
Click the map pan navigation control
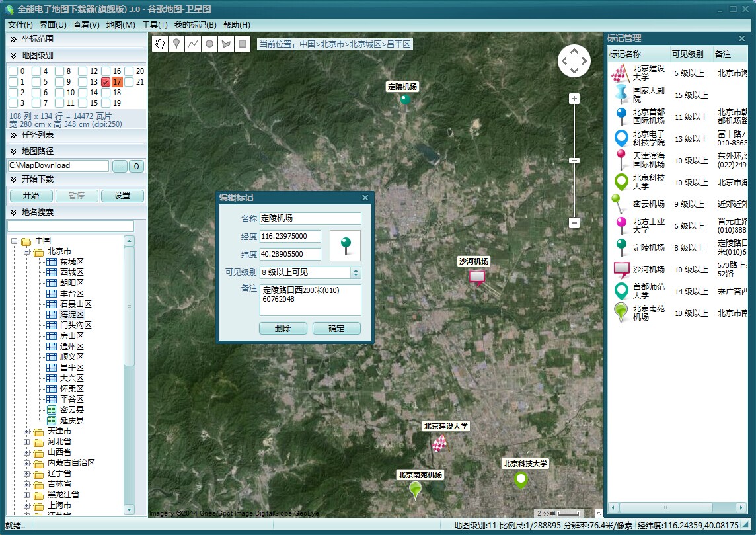[x=574, y=61]
